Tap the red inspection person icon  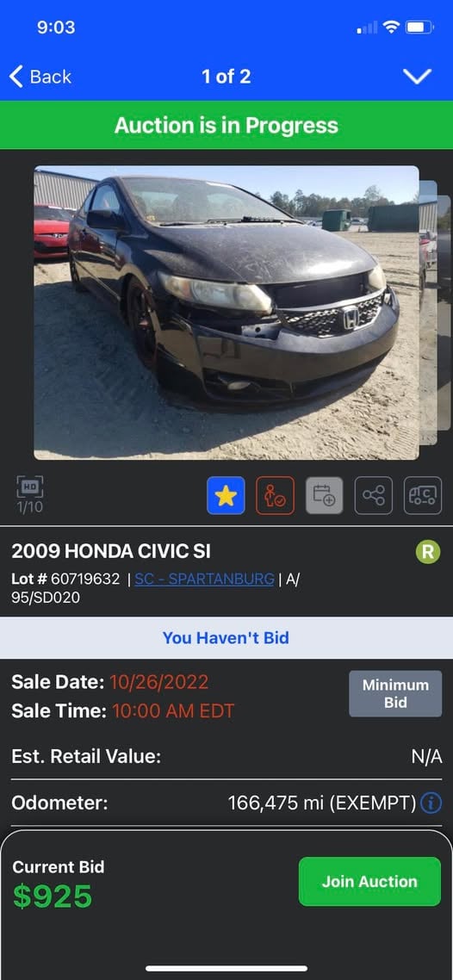coord(275,496)
